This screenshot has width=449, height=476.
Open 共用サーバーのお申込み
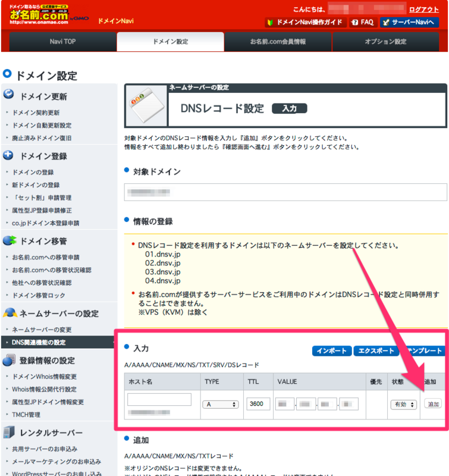[45, 449]
